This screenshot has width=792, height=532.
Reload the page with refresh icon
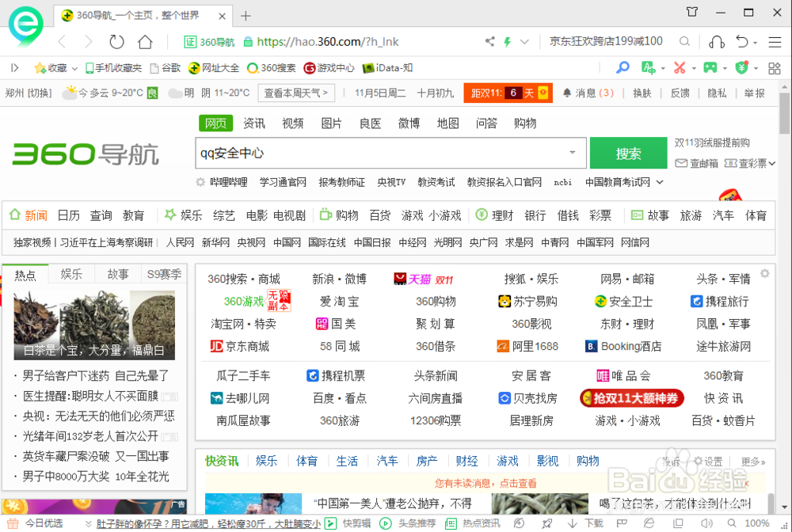pos(116,42)
